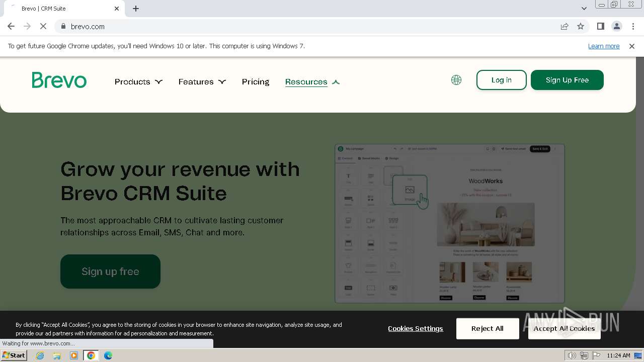Screen dimensions: 644x362
Task: Go back to previous page
Action: tap(11, 26)
